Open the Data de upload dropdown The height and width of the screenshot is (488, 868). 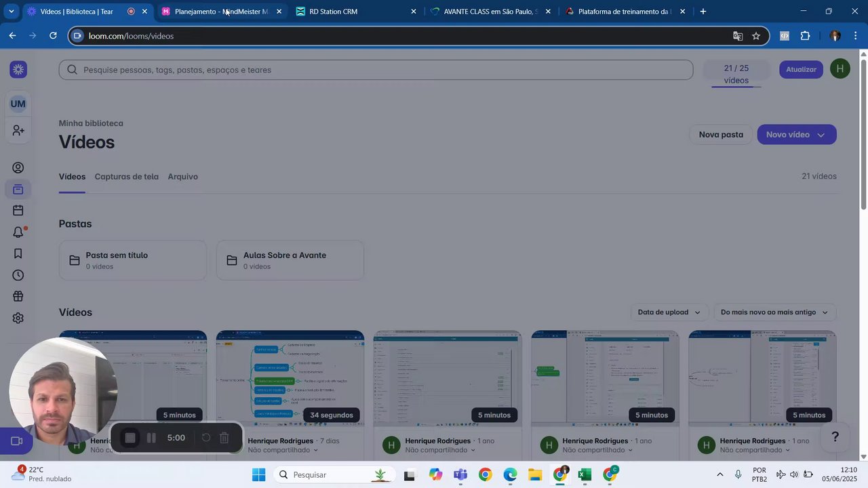[669, 312]
